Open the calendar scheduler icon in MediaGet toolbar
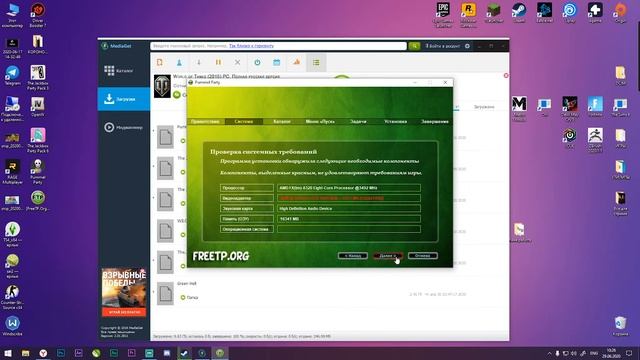 point(277,62)
